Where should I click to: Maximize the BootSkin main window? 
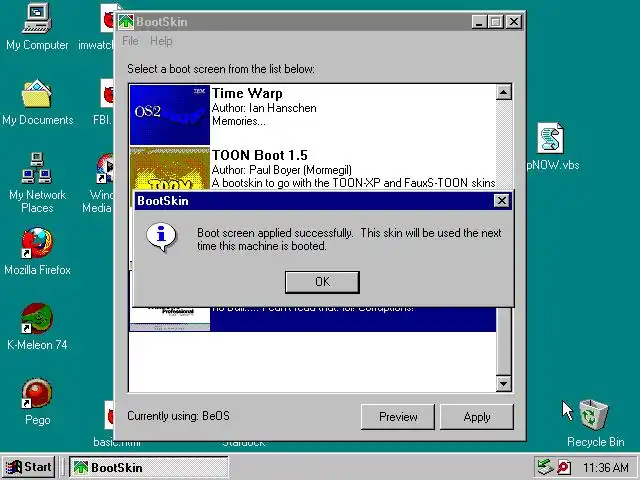(496, 22)
